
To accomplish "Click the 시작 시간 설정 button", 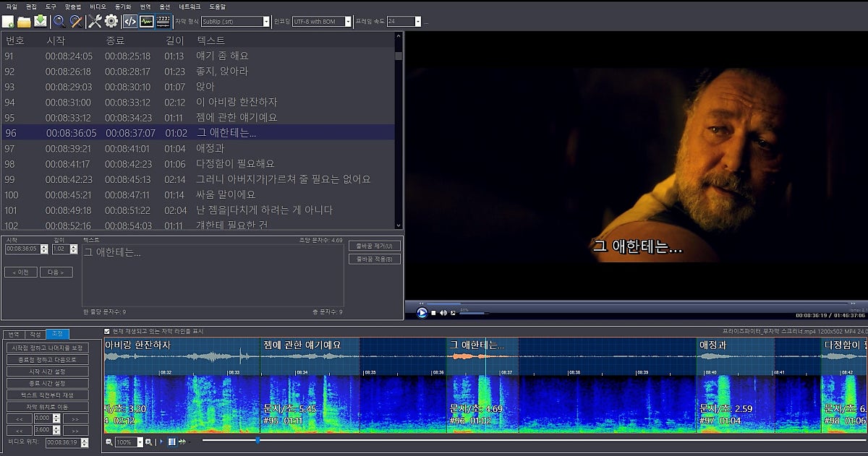I will pyautogui.click(x=48, y=371).
